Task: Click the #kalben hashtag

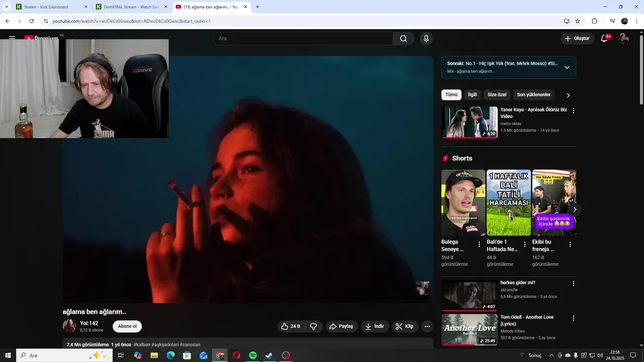Action: click(142, 345)
